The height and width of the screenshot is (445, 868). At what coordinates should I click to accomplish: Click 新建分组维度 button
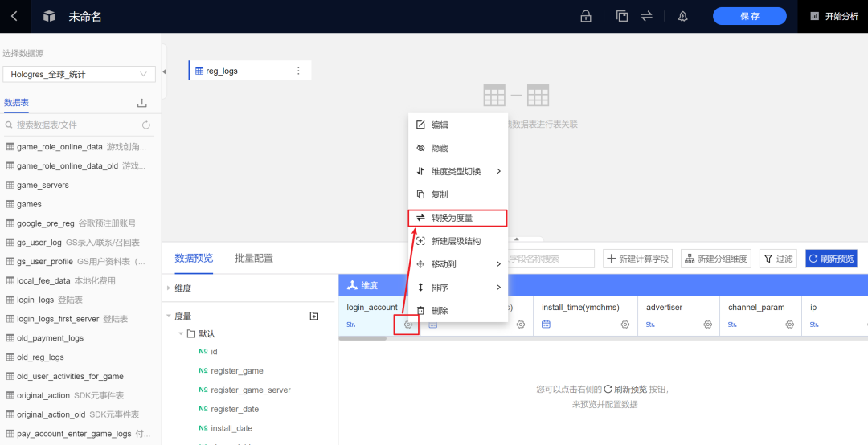tap(716, 259)
